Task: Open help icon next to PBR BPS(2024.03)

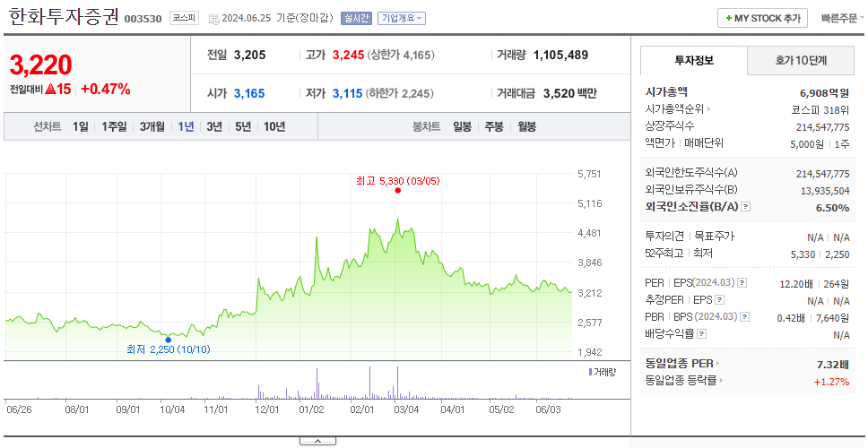Action: [745, 317]
